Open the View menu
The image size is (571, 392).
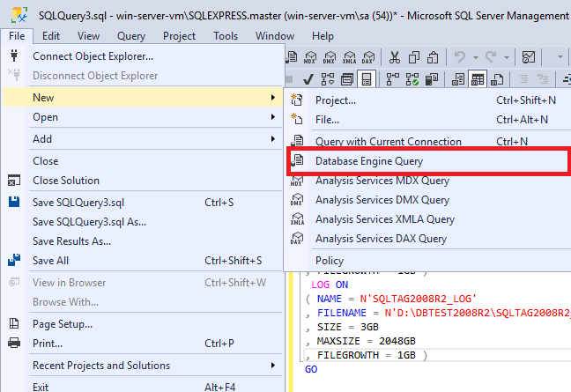88,36
